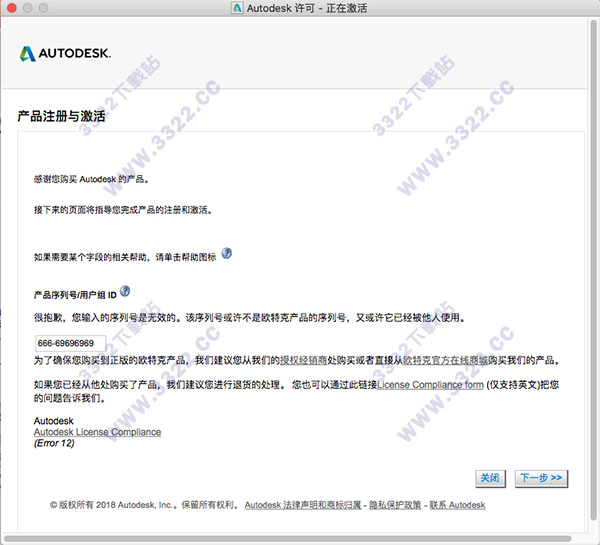Click the vertical scrollbar on the right
Image resolution: width=600 pixels, height=545 pixels.
tap(593, 272)
